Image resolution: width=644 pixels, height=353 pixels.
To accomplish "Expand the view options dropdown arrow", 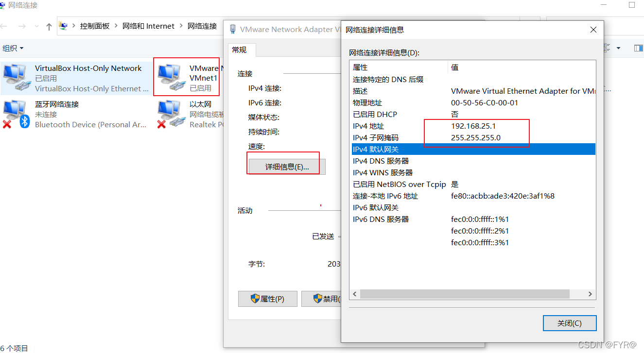I will click(x=618, y=48).
